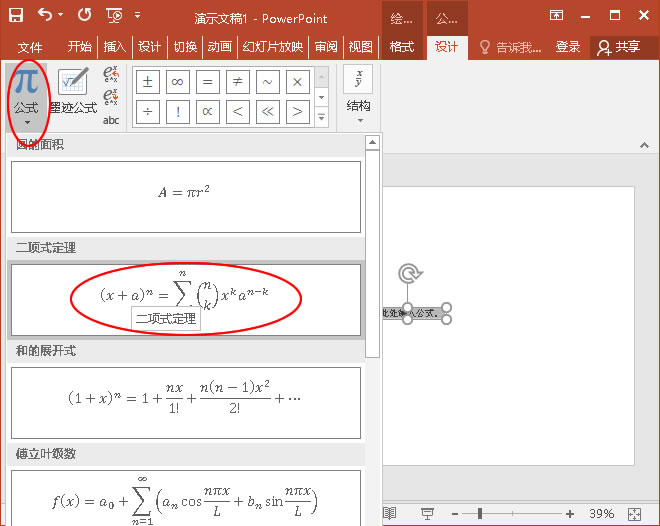The width and height of the screenshot is (660, 526).
Task: Collapse the ribbon with the chevron arrow
Action: 642,146
